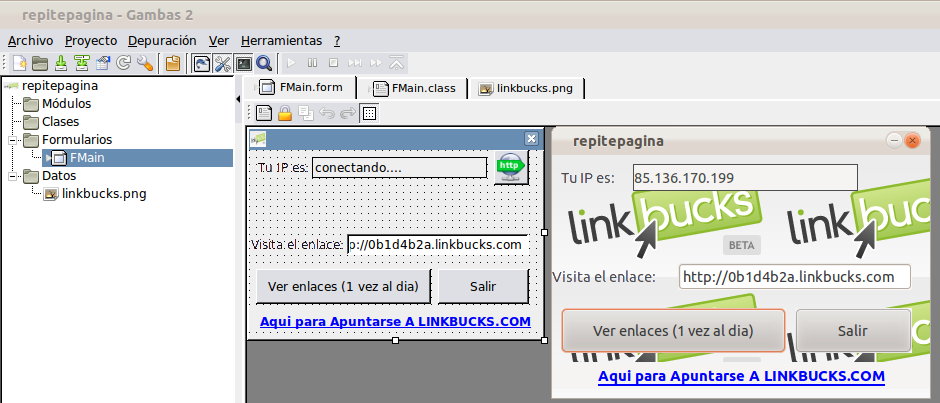Collapse the Datos folder expander
The height and width of the screenshot is (403, 940).
coord(12,176)
